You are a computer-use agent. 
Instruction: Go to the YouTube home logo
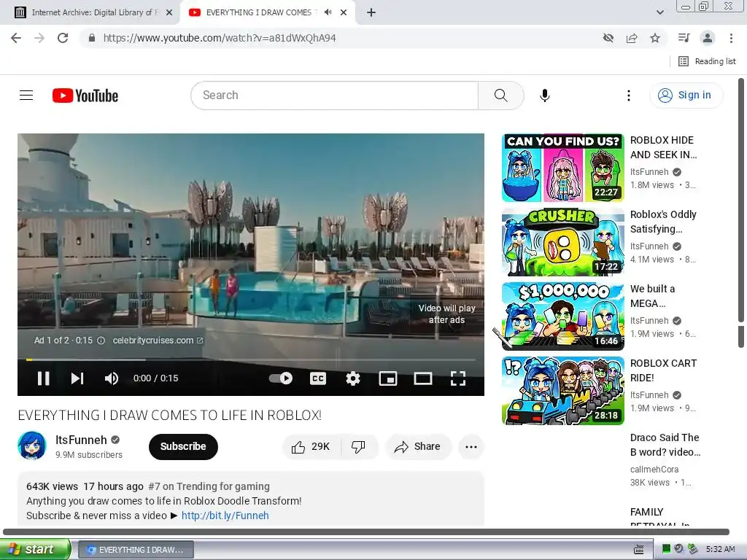[85, 96]
